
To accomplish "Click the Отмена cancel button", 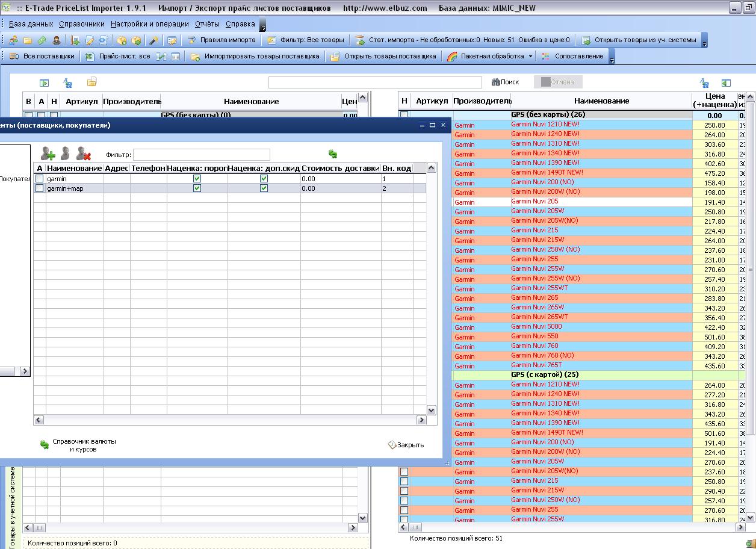I will pyautogui.click(x=558, y=82).
